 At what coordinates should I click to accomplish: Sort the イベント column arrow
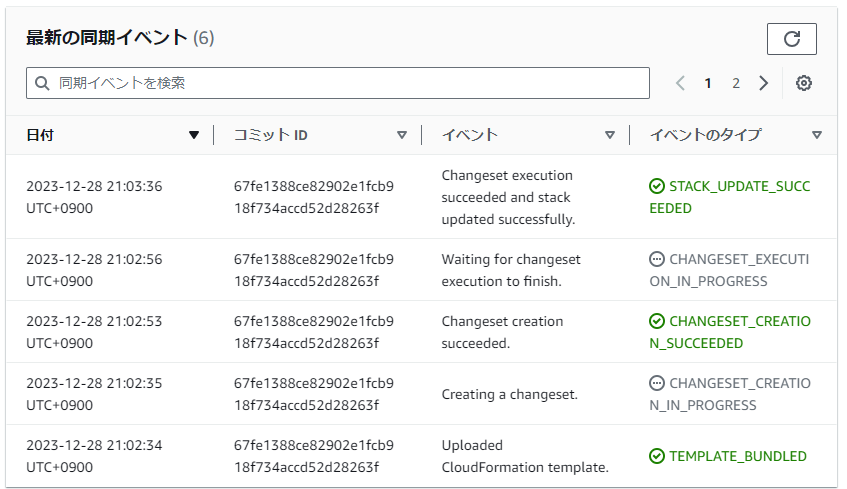pos(610,135)
